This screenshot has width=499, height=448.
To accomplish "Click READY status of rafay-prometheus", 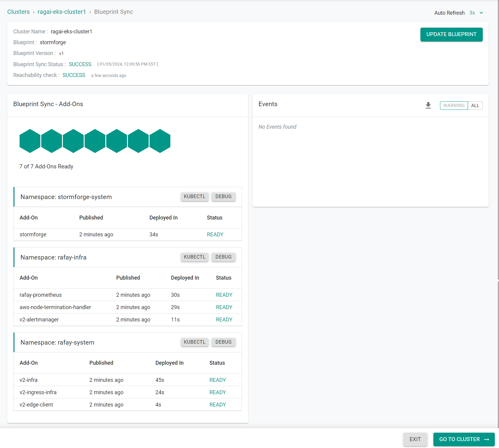I will [x=224, y=295].
